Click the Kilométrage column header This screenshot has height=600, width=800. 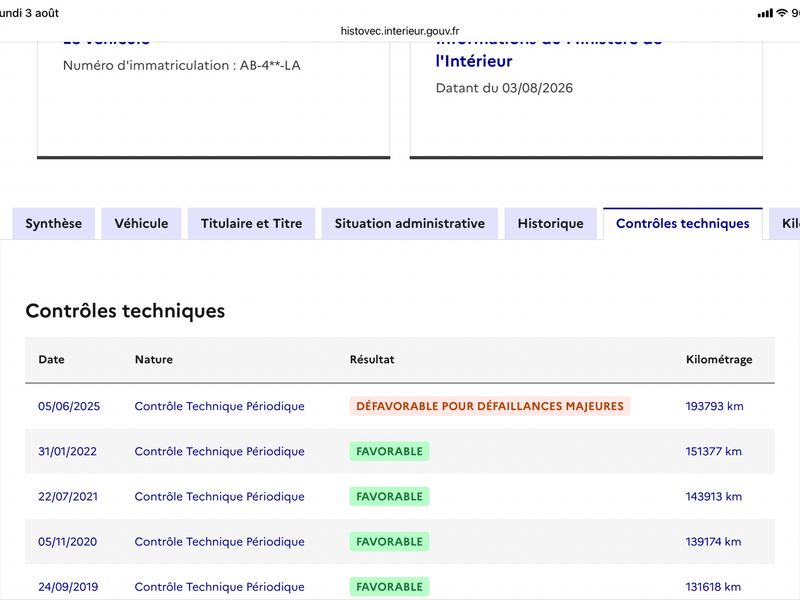pyautogui.click(x=719, y=359)
